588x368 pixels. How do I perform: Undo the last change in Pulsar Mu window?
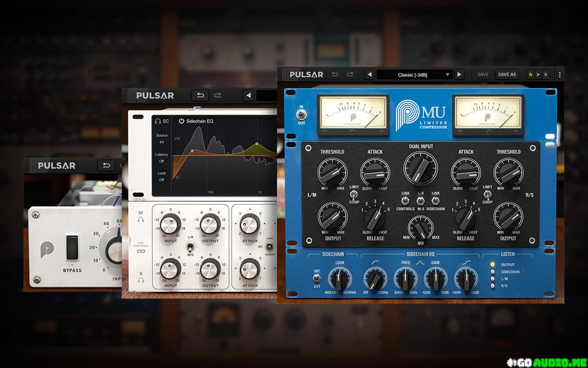(335, 74)
